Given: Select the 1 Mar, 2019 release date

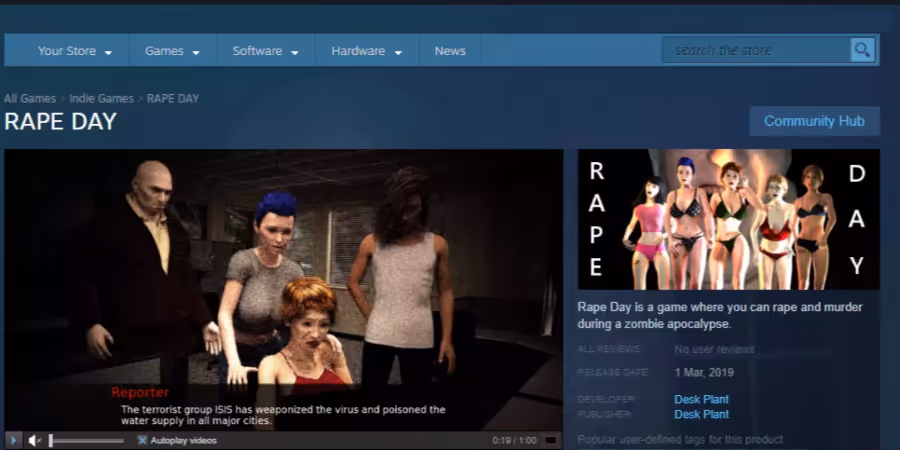Looking at the screenshot, I should 704,373.
